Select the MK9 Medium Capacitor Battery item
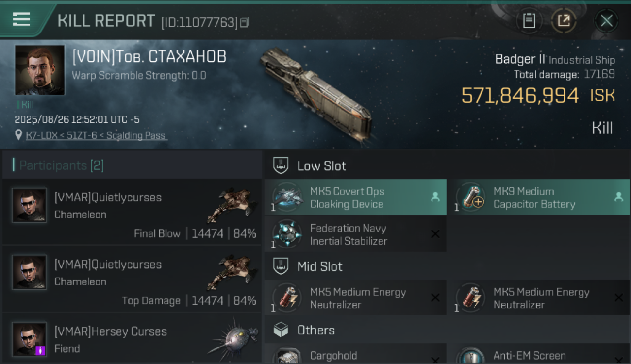This screenshot has width=631, height=364. [539, 197]
